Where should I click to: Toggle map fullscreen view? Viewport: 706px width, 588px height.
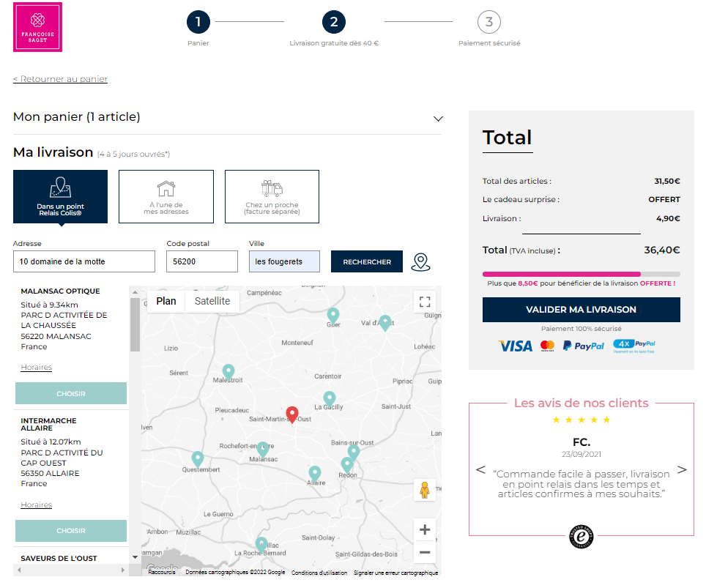tap(425, 302)
